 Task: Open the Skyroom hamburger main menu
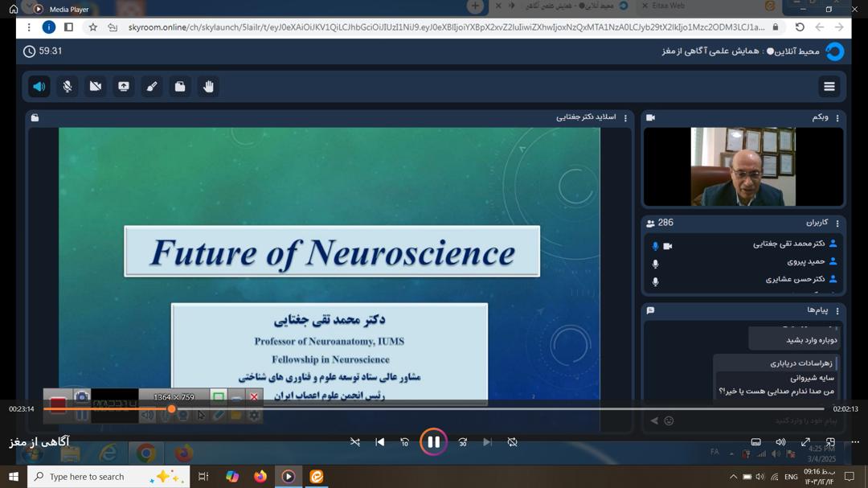(829, 86)
